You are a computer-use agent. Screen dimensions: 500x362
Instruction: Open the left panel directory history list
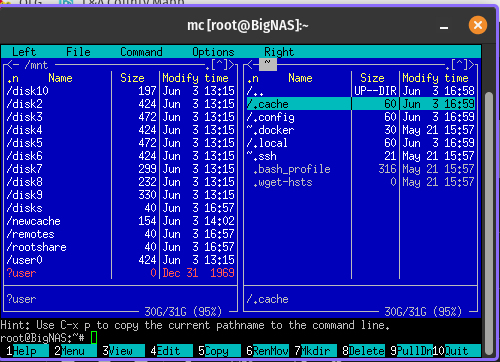coord(220,65)
